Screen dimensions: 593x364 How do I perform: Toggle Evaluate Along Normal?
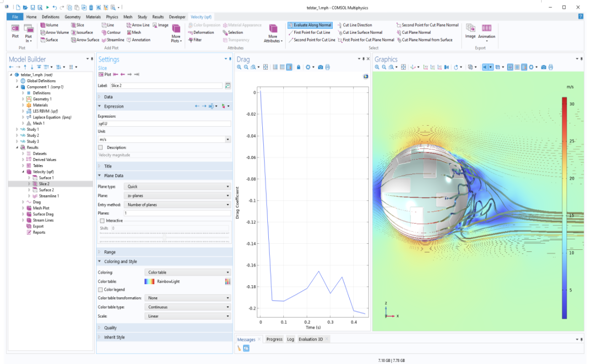click(310, 25)
